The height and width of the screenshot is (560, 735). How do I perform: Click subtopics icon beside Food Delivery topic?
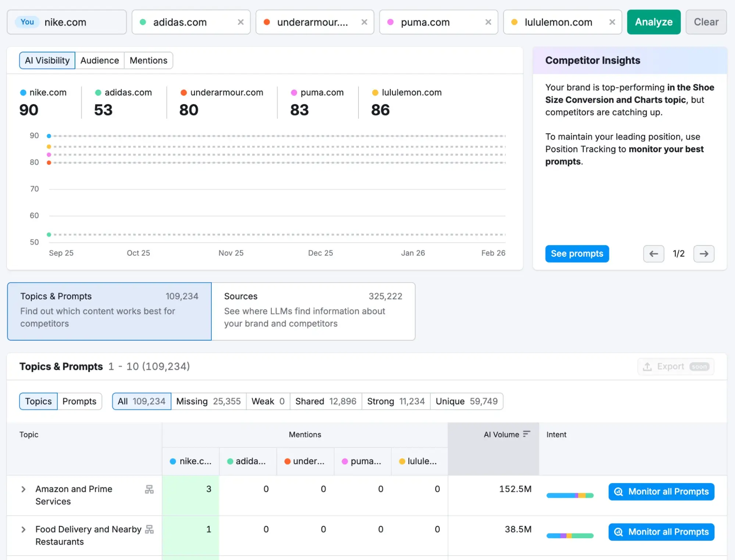point(149,529)
